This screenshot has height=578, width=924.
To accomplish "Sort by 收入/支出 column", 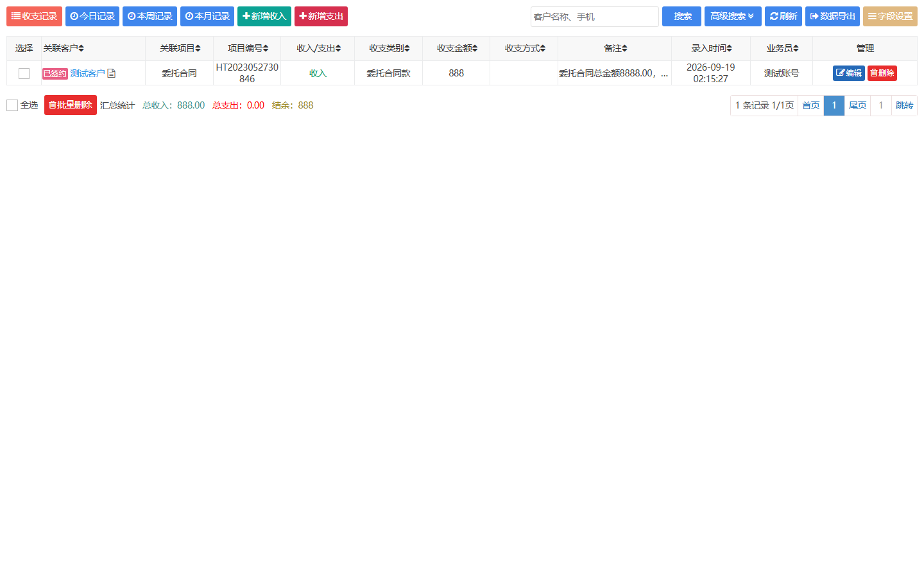I will tap(318, 48).
